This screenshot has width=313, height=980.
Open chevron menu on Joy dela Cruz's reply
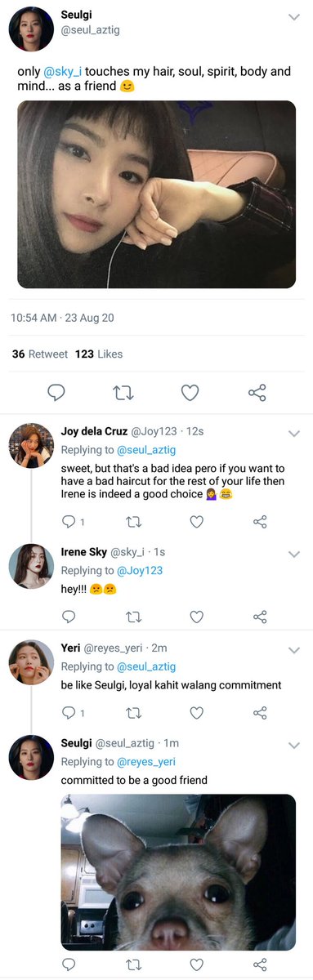click(294, 434)
